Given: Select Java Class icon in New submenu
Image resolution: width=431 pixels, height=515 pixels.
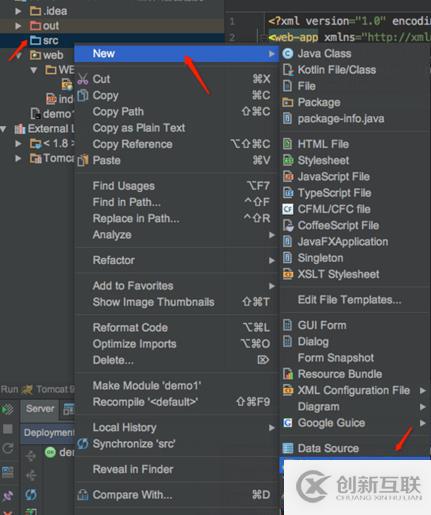Looking at the screenshot, I should click(x=288, y=53).
